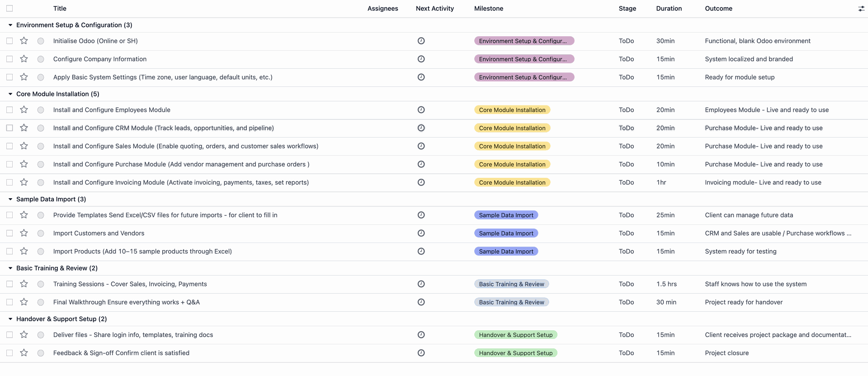868x376 pixels.
Task: Star the Install and Configure Employees Module task
Action: [24, 109]
